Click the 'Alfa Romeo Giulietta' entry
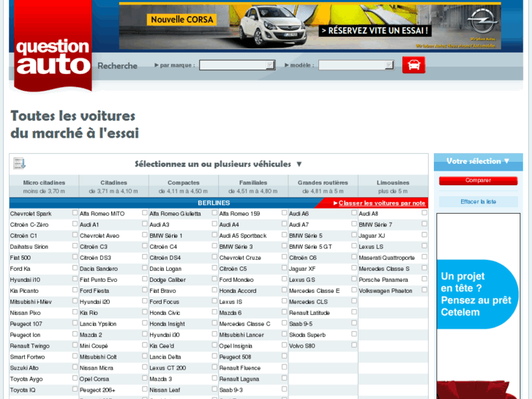Screen dimensions: 532x399 point(175,214)
